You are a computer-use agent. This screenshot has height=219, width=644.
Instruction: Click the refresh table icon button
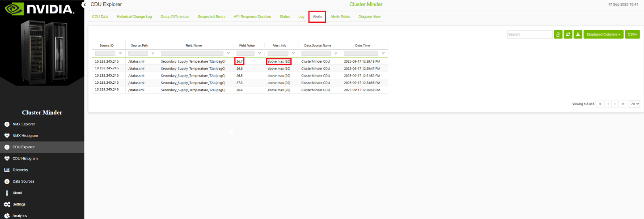pyautogui.click(x=568, y=34)
